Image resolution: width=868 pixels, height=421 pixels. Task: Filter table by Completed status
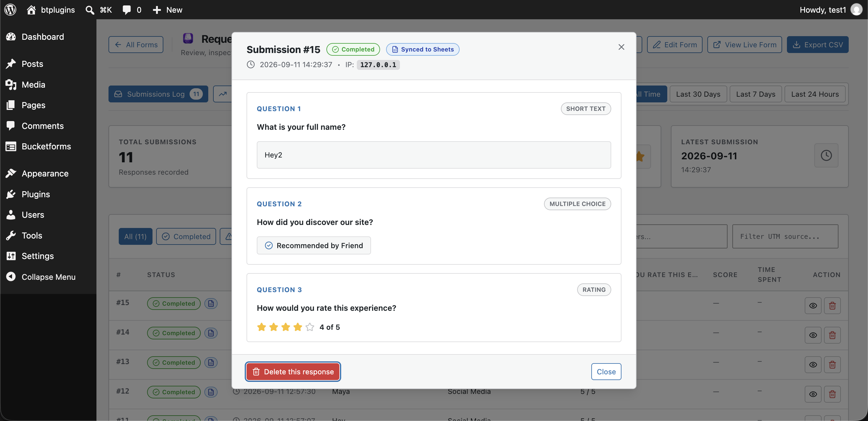(x=186, y=236)
